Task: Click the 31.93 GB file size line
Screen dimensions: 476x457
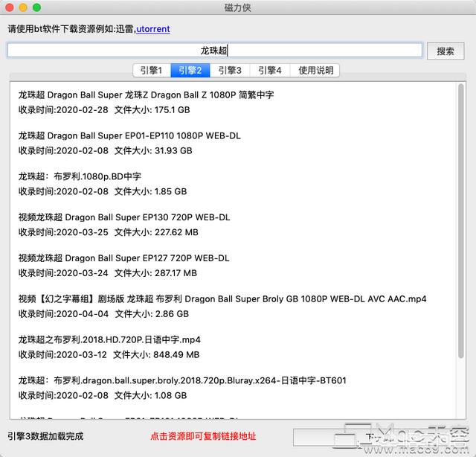Action: (x=106, y=150)
